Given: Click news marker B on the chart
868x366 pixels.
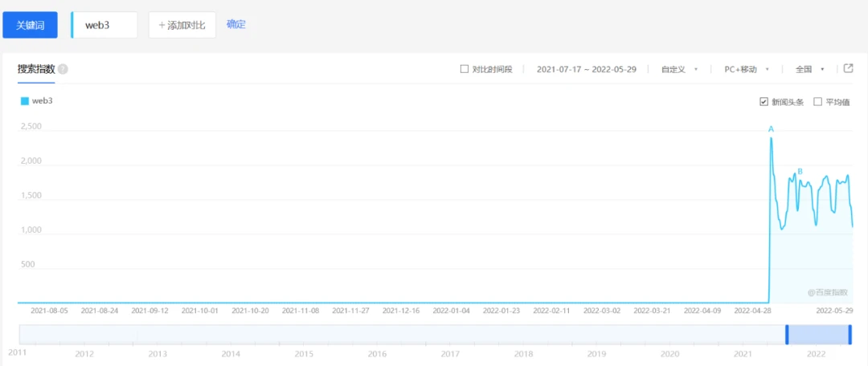Looking at the screenshot, I should click(x=800, y=172).
